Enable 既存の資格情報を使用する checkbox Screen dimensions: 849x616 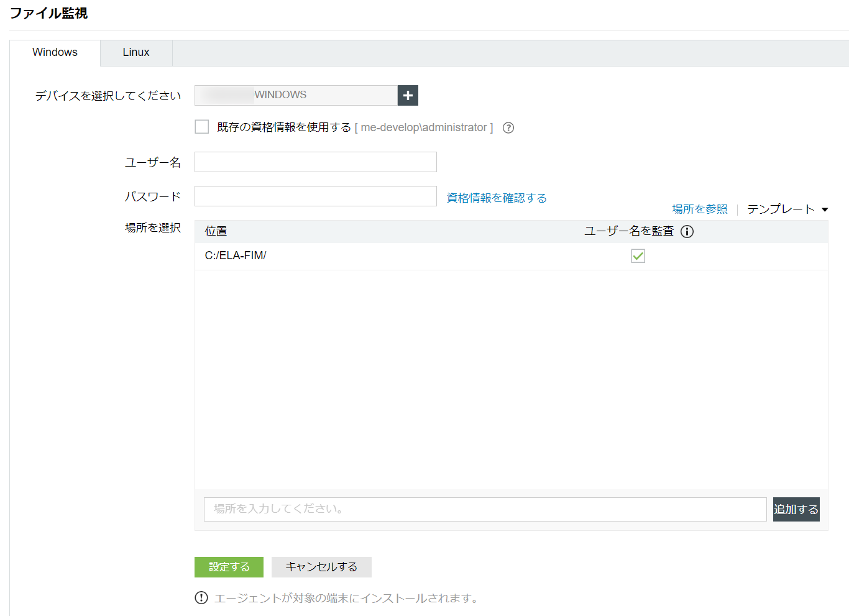(x=202, y=127)
